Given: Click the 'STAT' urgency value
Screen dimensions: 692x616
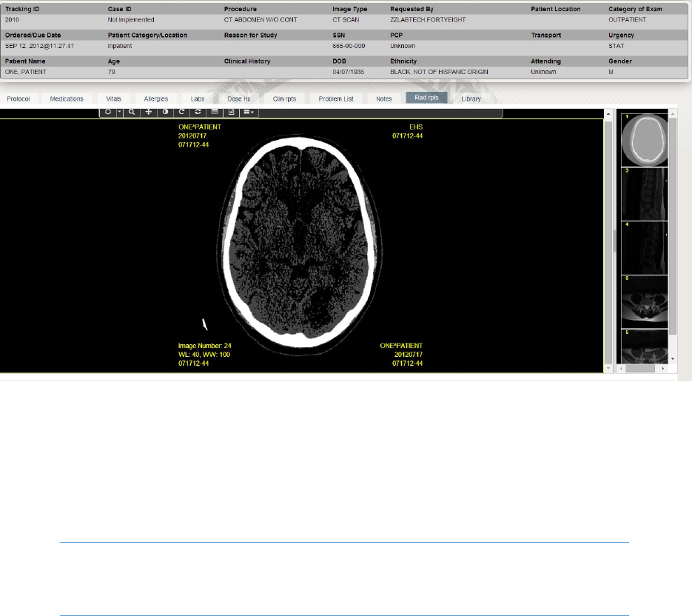Looking at the screenshot, I should [x=616, y=46].
